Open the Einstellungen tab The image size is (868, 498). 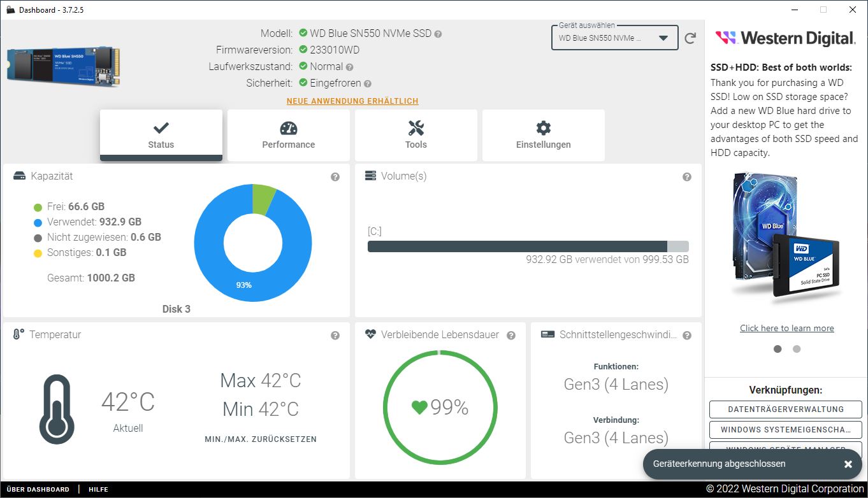[544, 135]
